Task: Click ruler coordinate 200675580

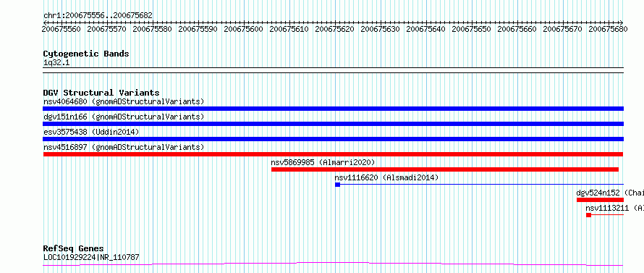Action: click(x=153, y=29)
